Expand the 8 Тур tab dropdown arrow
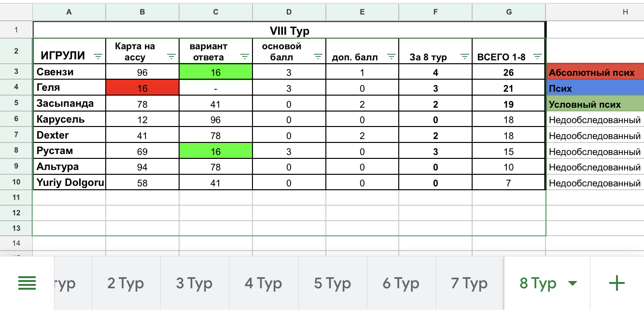 [573, 283]
